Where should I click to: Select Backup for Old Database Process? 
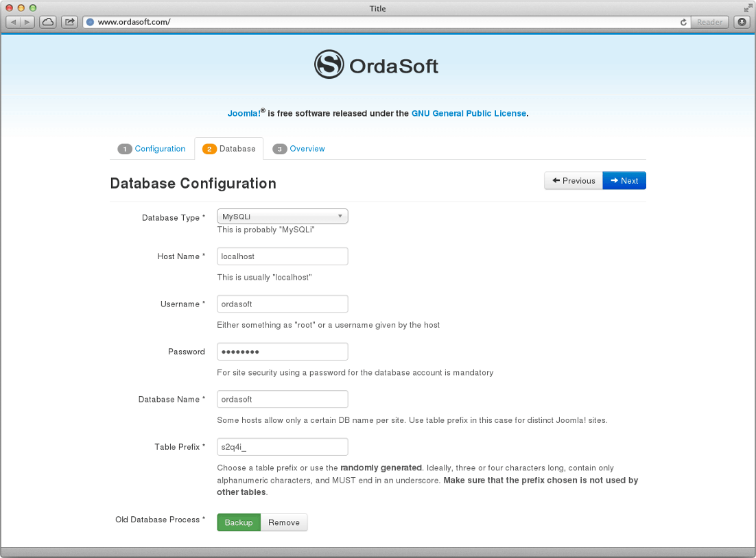click(x=239, y=522)
